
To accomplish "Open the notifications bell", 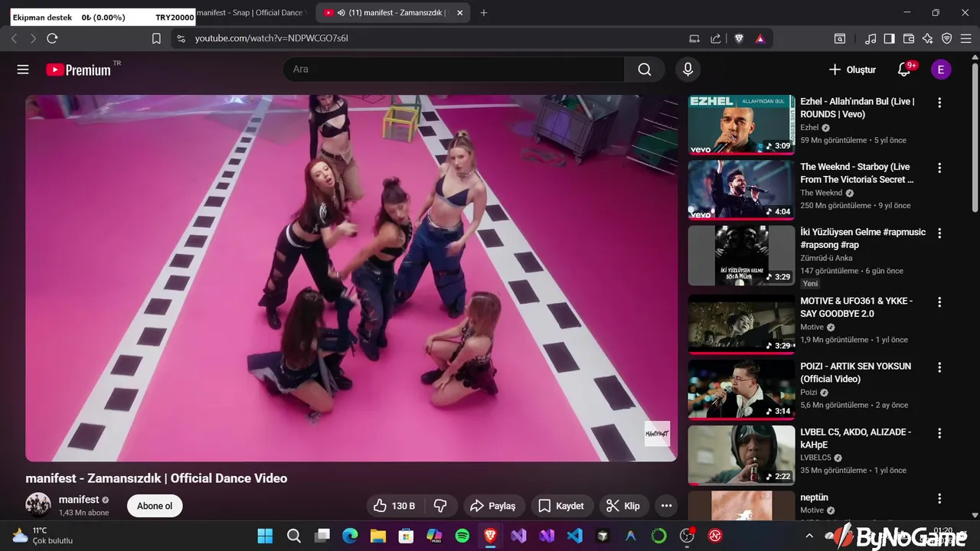I will pos(904,70).
